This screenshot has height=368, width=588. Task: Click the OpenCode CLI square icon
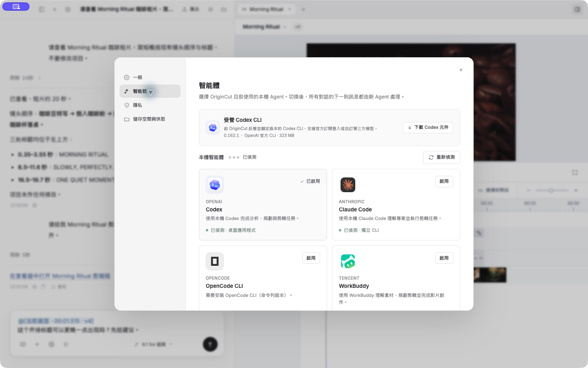click(215, 261)
